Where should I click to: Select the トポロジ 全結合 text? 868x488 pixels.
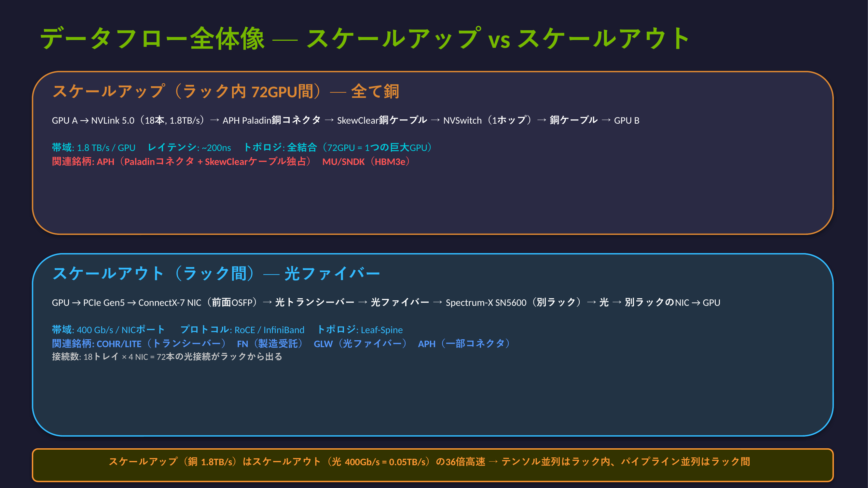click(338, 147)
